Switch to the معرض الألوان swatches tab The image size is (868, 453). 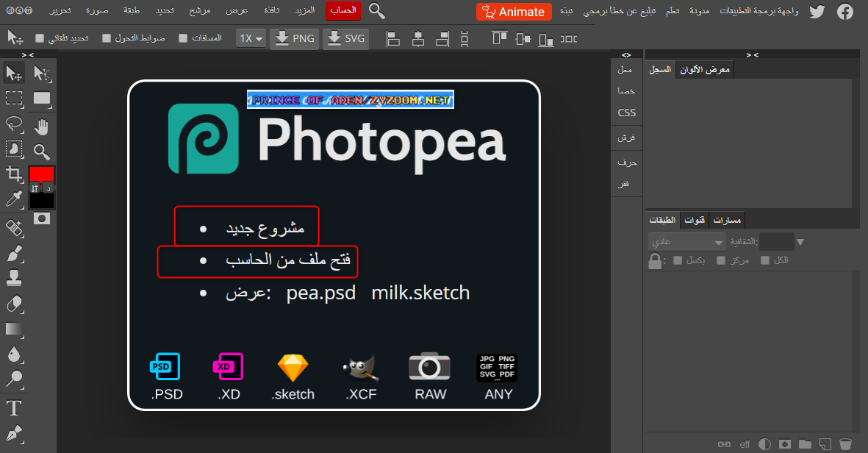coord(705,70)
